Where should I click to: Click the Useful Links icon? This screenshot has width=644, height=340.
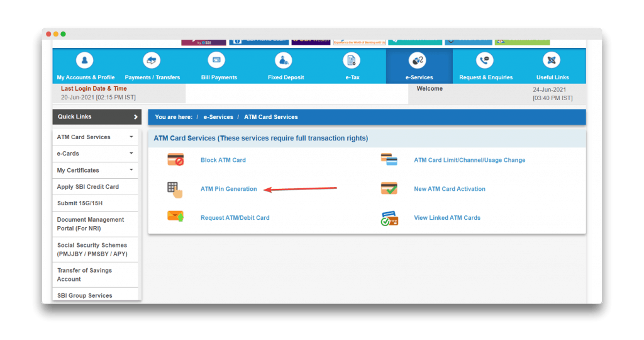click(552, 60)
